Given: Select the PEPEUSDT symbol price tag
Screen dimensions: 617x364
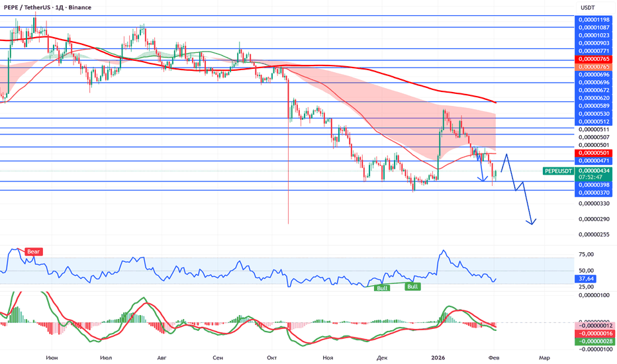Looking at the screenshot, I should [x=558, y=171].
